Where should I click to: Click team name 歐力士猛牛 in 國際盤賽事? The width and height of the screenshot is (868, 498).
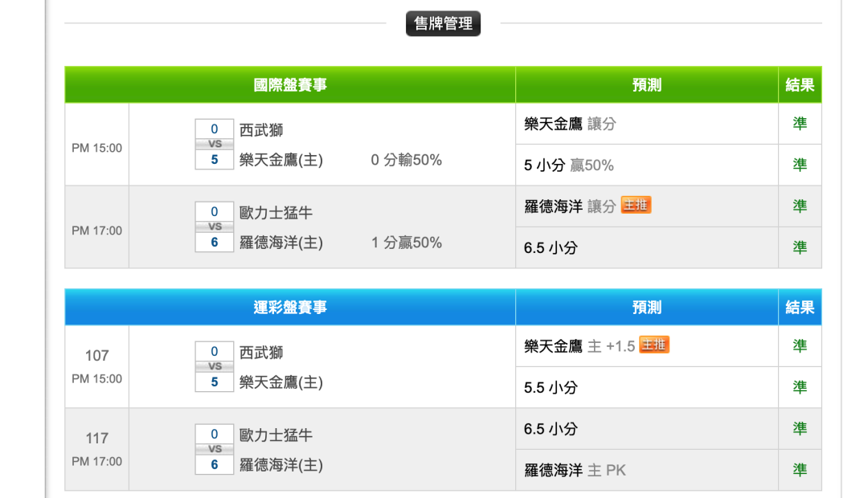tap(276, 213)
